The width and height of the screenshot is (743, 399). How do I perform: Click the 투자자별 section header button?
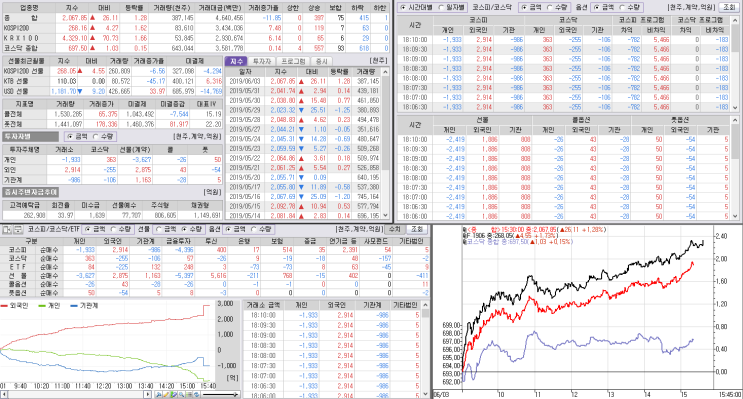pyautogui.click(x=30, y=136)
